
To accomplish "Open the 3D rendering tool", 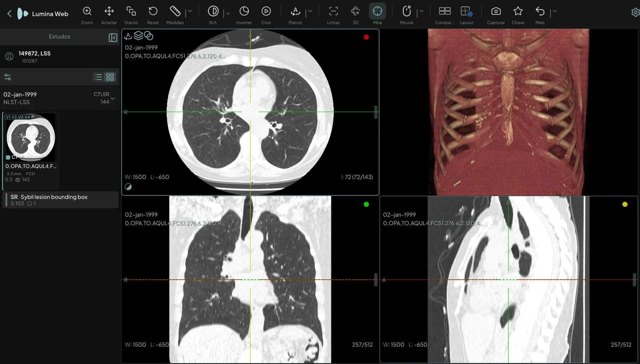I will click(356, 11).
